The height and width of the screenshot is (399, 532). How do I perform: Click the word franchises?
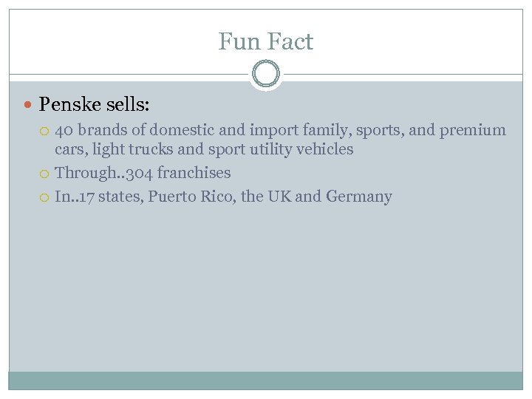195,173
